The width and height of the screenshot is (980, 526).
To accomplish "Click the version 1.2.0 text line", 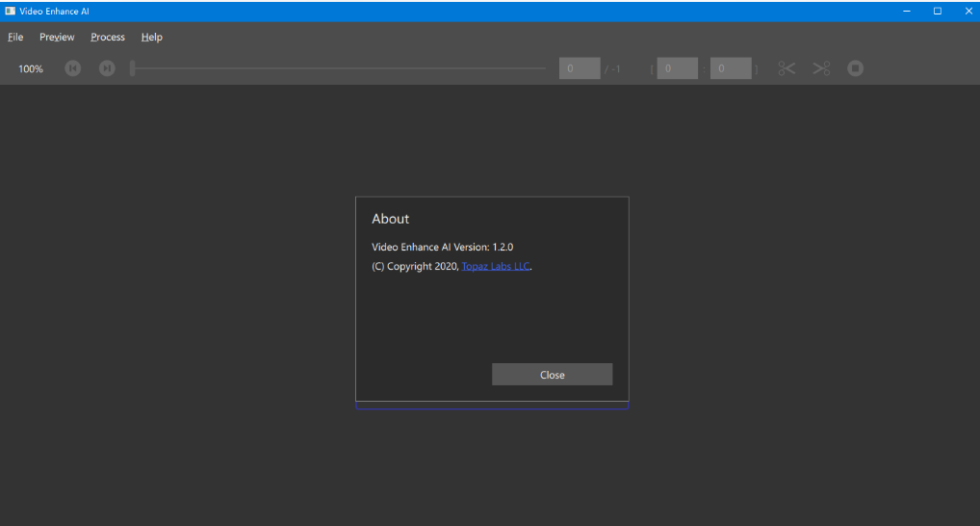I will [x=443, y=247].
